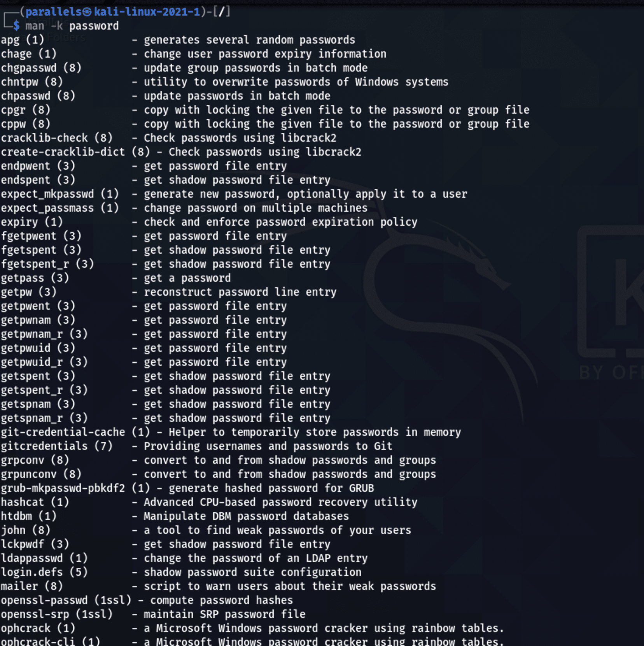Click the 'getspnam (3)' entry

click(38, 404)
